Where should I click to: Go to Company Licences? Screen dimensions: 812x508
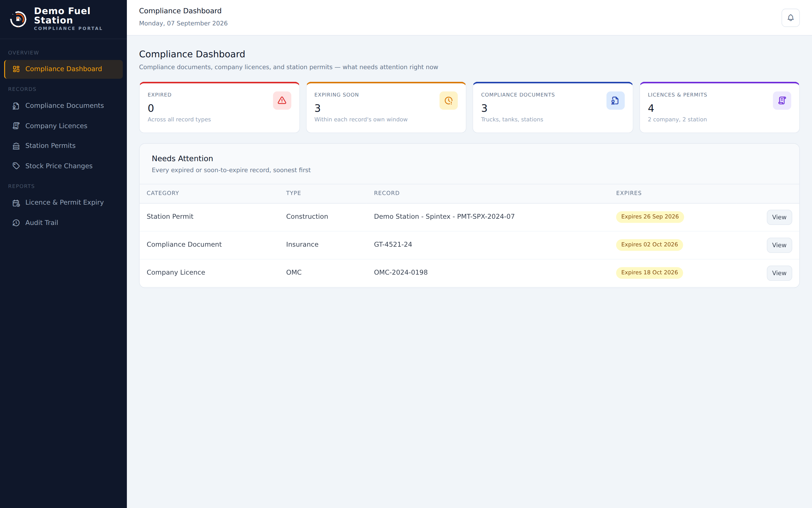click(x=63, y=126)
